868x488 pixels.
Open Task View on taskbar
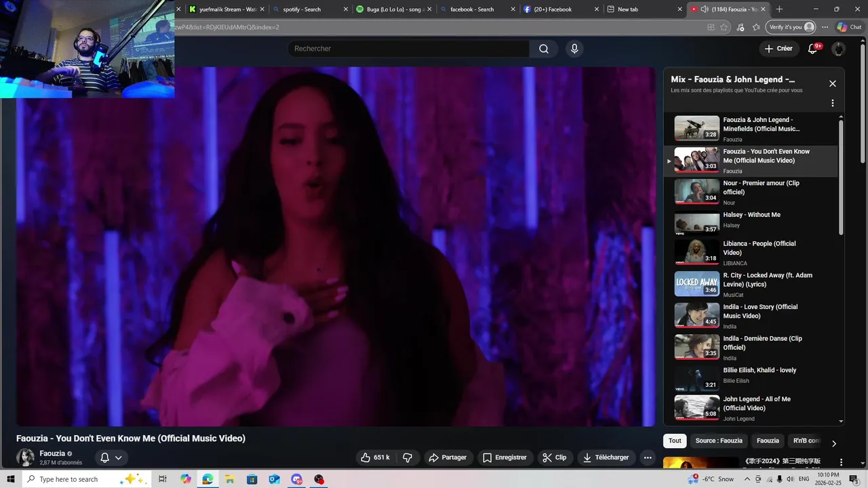point(163,479)
